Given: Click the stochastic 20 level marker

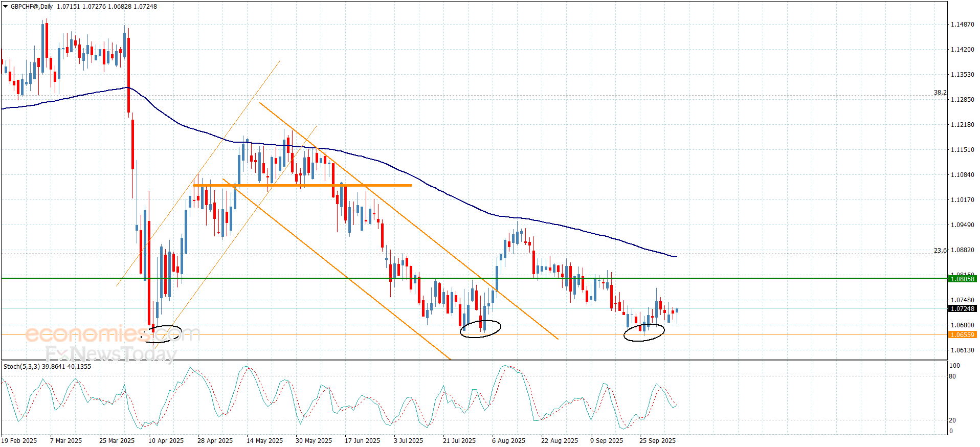Looking at the screenshot, I should coord(952,420).
